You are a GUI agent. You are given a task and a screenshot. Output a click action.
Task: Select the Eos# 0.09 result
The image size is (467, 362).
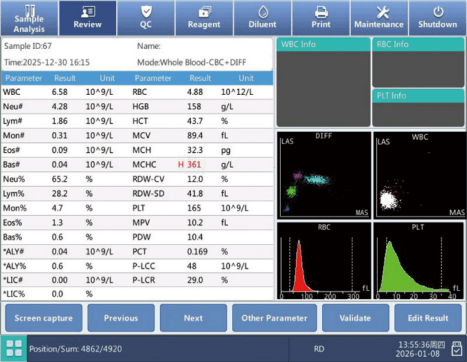(60, 150)
